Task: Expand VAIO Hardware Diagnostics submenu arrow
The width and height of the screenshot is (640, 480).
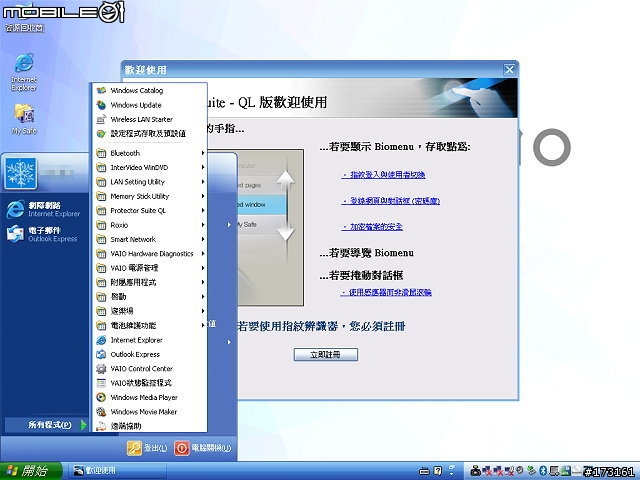Action: click(x=202, y=253)
